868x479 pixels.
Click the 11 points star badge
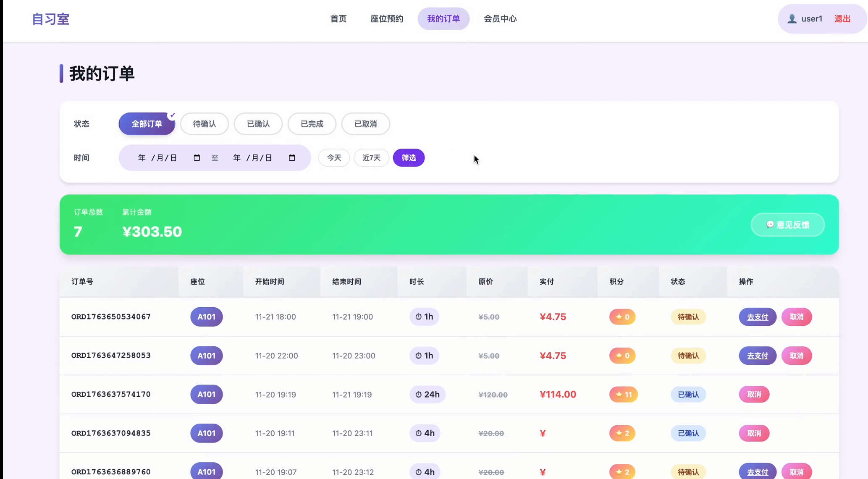coord(623,395)
